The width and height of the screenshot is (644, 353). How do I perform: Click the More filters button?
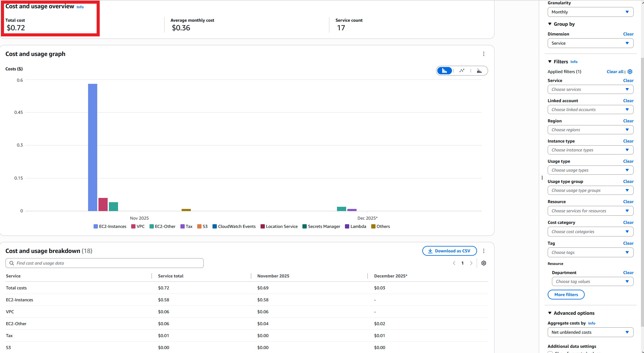566,295
